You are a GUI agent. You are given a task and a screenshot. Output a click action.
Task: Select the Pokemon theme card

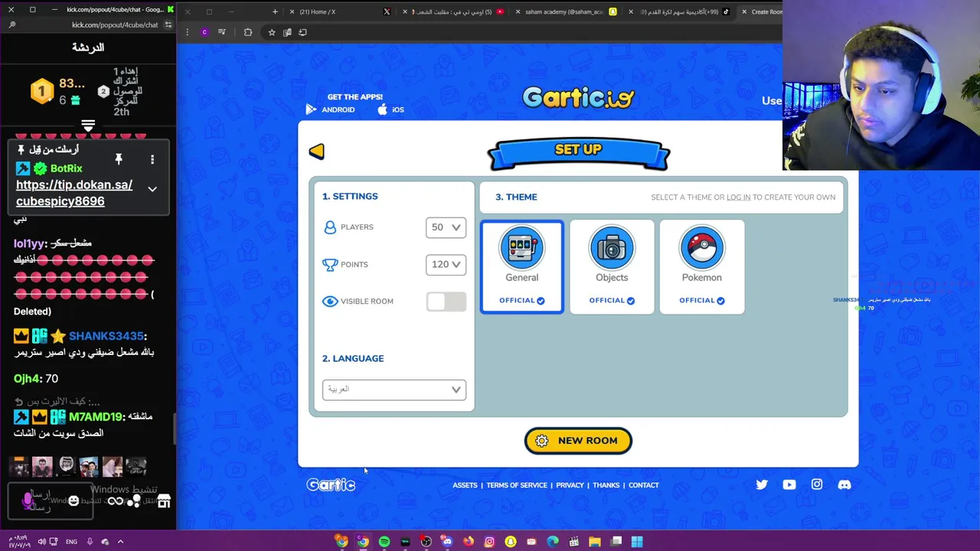pos(702,267)
